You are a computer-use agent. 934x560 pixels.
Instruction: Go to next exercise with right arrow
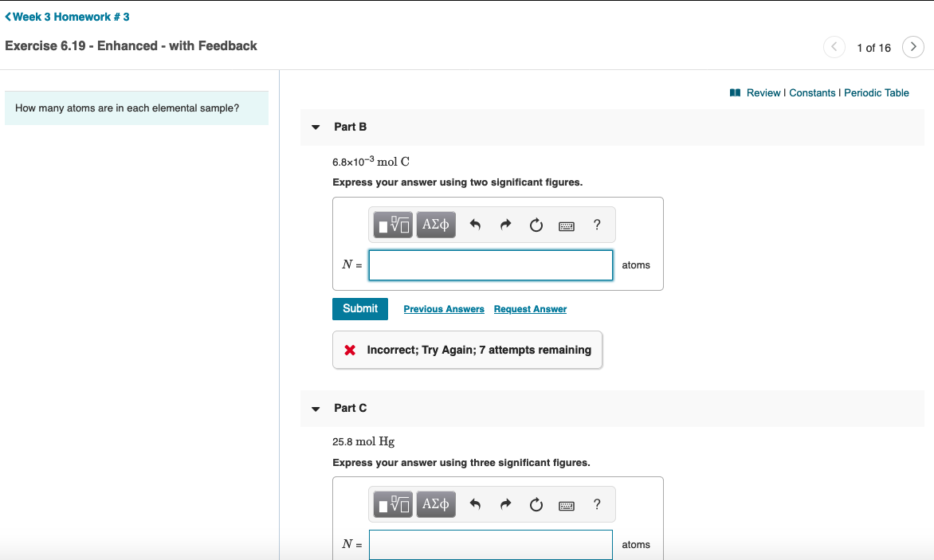click(x=913, y=47)
